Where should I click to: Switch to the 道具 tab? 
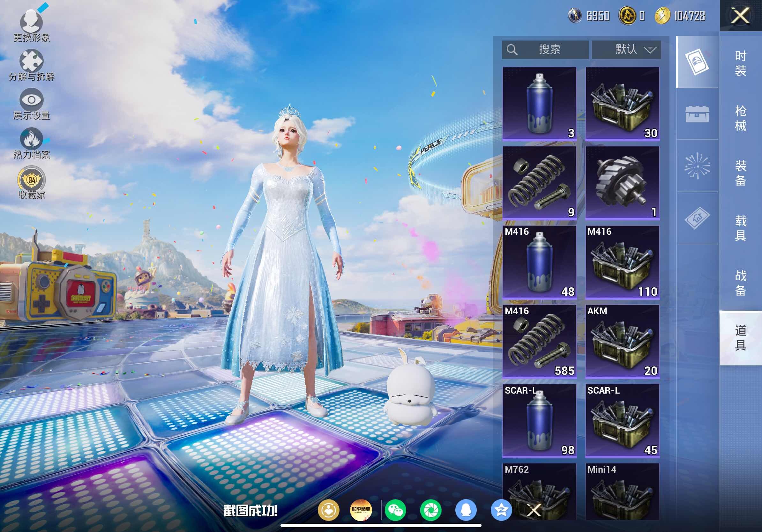click(741, 338)
